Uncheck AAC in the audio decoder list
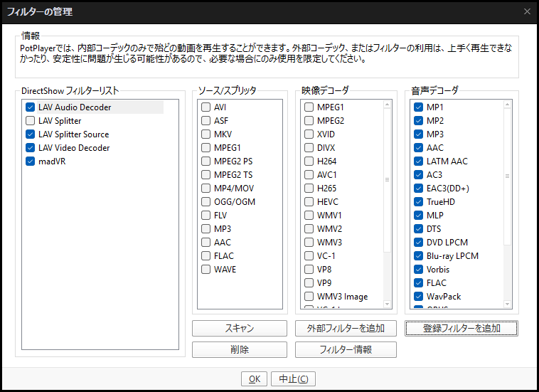The height and width of the screenshot is (392, 539). click(418, 148)
